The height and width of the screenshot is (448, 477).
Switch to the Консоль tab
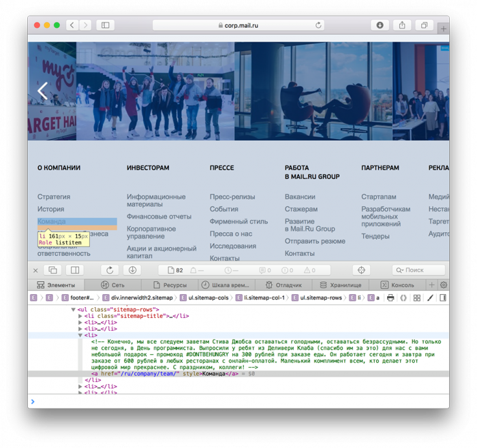click(397, 285)
